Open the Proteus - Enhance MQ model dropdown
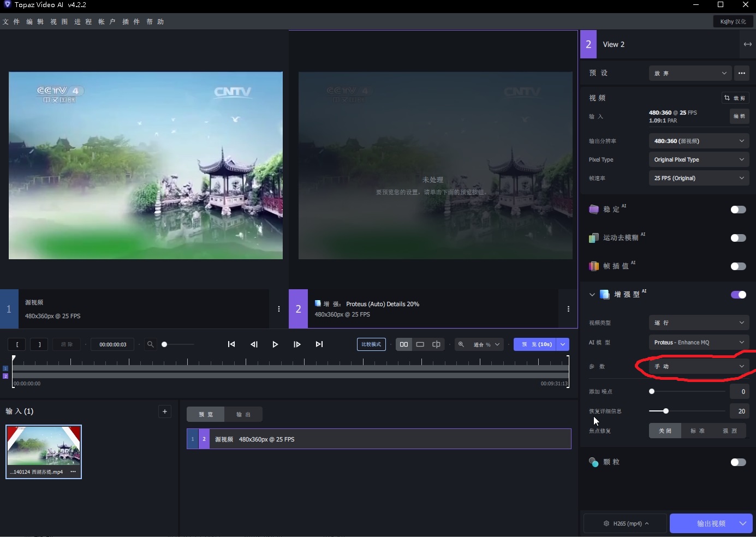The image size is (756, 537). click(x=699, y=342)
